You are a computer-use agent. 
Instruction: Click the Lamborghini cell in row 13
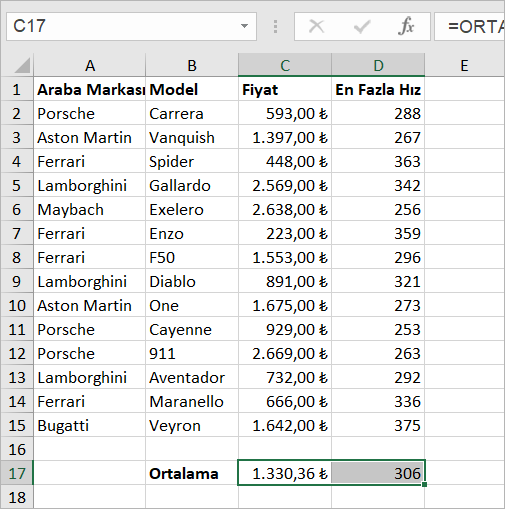point(90,377)
